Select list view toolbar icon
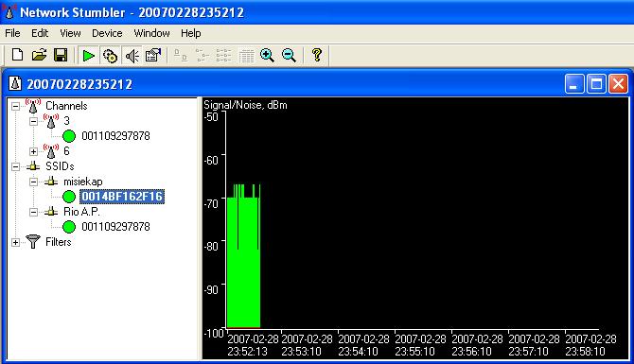634x364 pixels. [224, 56]
